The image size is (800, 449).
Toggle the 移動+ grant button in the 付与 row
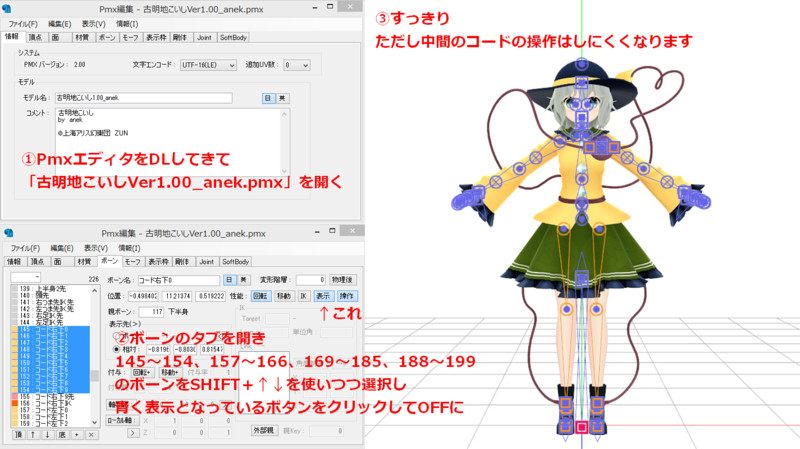pyautogui.click(x=169, y=372)
